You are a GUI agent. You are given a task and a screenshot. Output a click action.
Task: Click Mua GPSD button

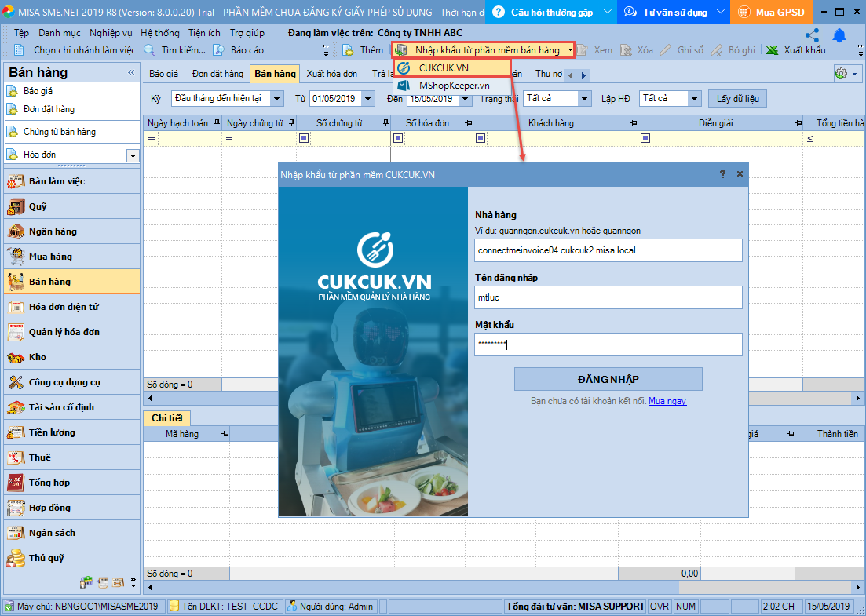[x=773, y=12]
